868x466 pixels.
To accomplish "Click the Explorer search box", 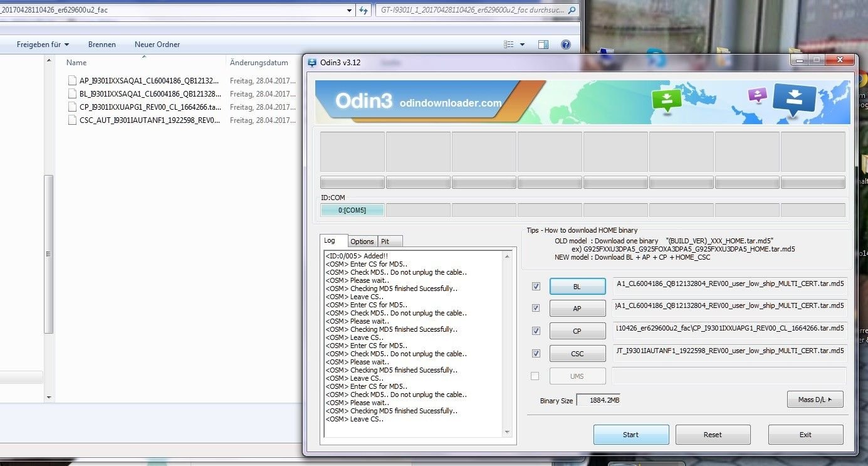I will click(478, 10).
